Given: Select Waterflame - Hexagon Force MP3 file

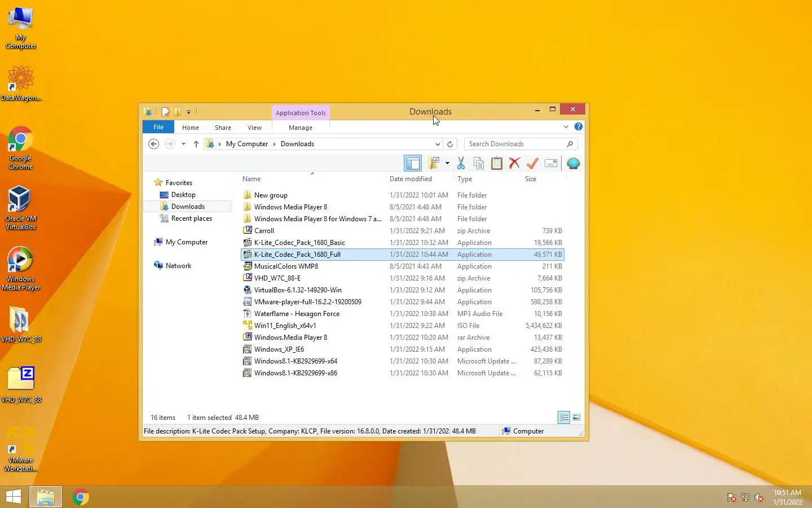Looking at the screenshot, I should pyautogui.click(x=297, y=314).
